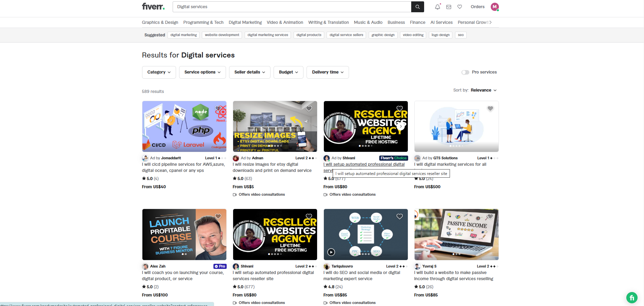Select 'graphic design' suggestion tag
This screenshot has width=644, height=306.
pos(383,35)
